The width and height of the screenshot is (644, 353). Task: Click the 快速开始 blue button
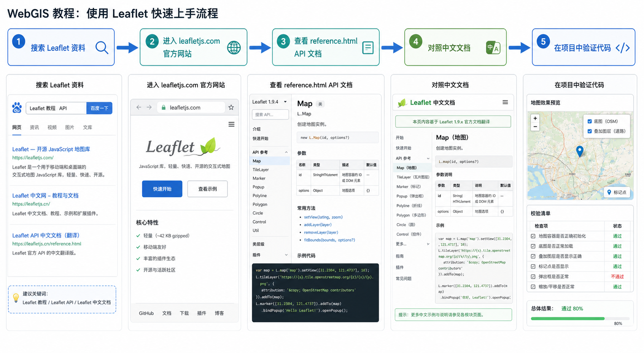(162, 189)
